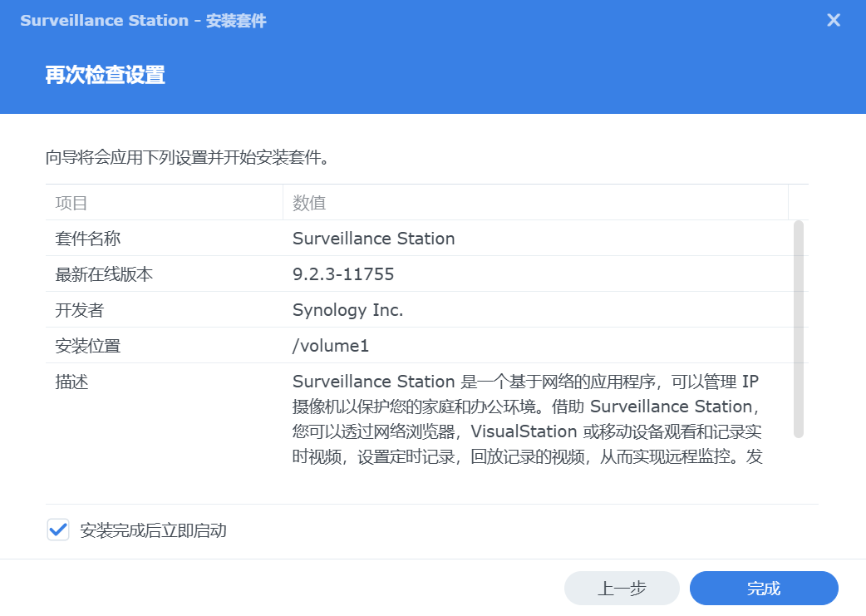Click the description text paragraph
866x616 pixels.
528,419
